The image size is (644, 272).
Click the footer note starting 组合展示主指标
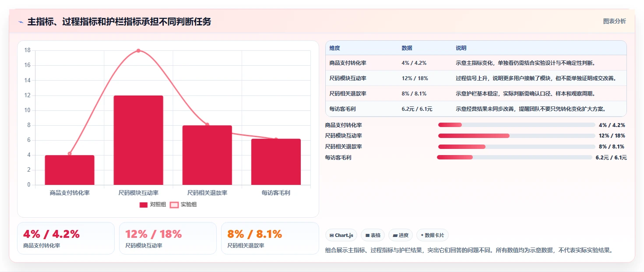click(469, 251)
